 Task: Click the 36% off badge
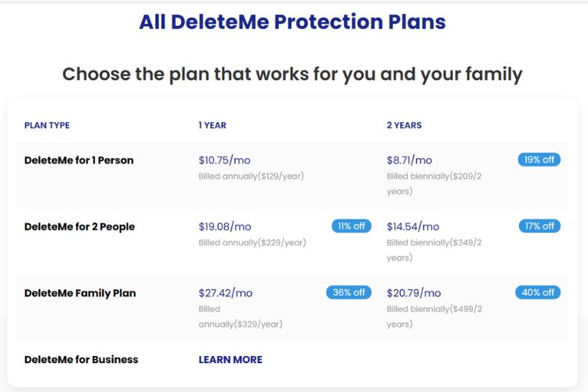click(x=349, y=292)
